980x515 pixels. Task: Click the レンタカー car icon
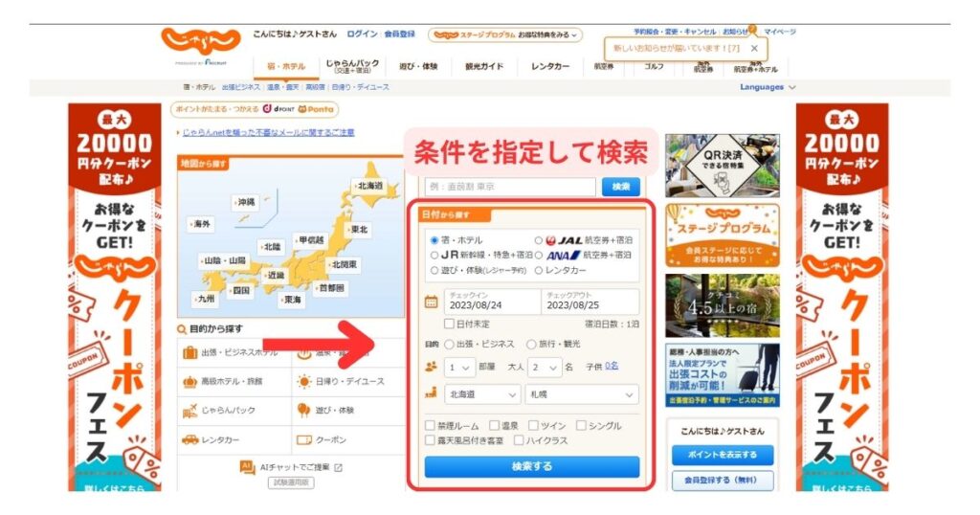point(189,440)
